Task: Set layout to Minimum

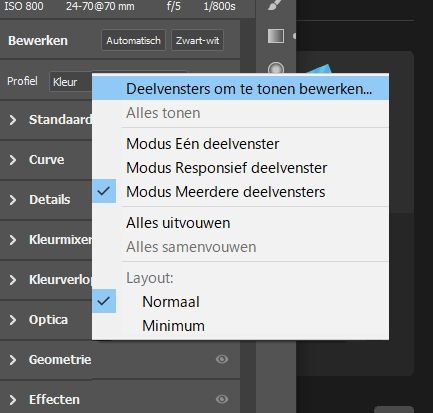Action: pos(240,326)
